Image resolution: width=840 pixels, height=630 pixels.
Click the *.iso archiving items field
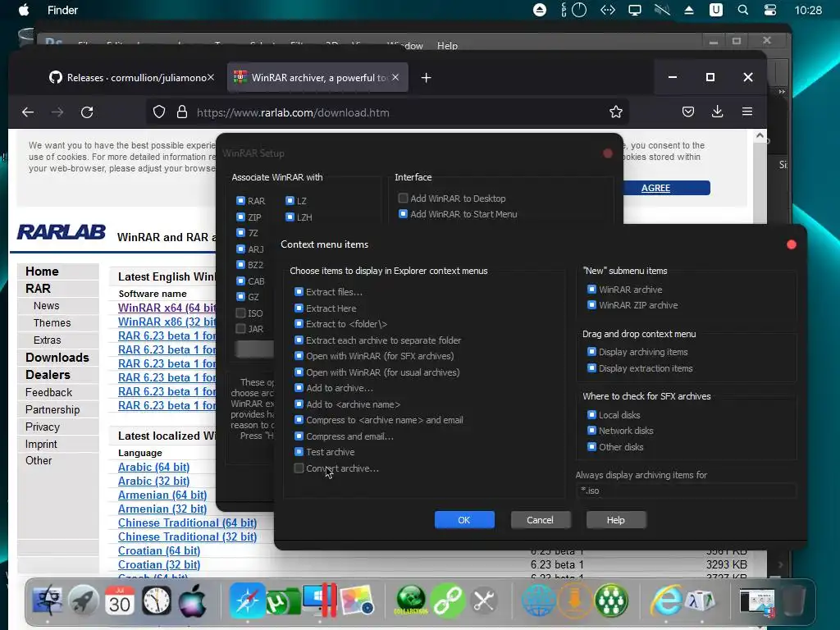coord(687,491)
